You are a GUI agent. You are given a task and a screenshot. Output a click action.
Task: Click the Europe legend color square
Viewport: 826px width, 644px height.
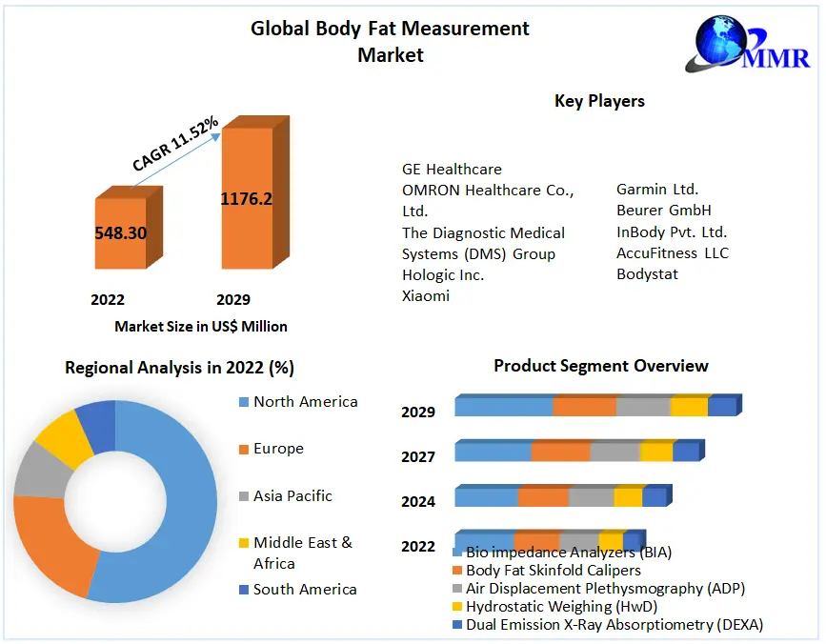pos(243,449)
